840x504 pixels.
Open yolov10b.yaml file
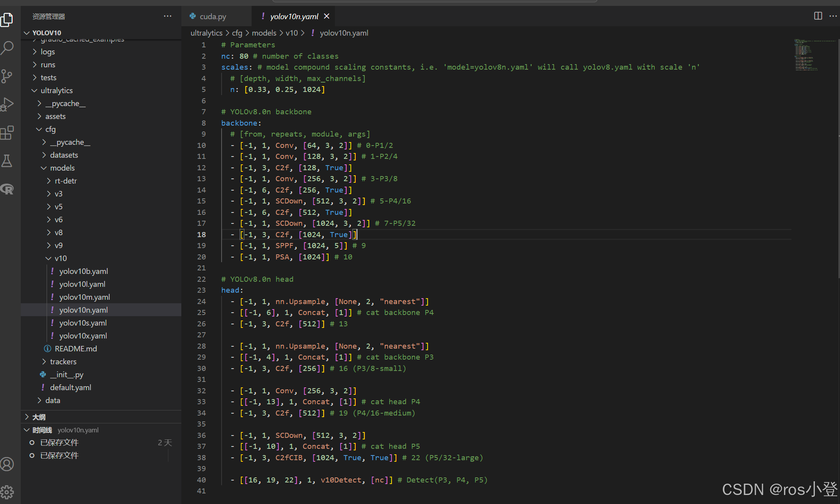(x=101, y=271)
